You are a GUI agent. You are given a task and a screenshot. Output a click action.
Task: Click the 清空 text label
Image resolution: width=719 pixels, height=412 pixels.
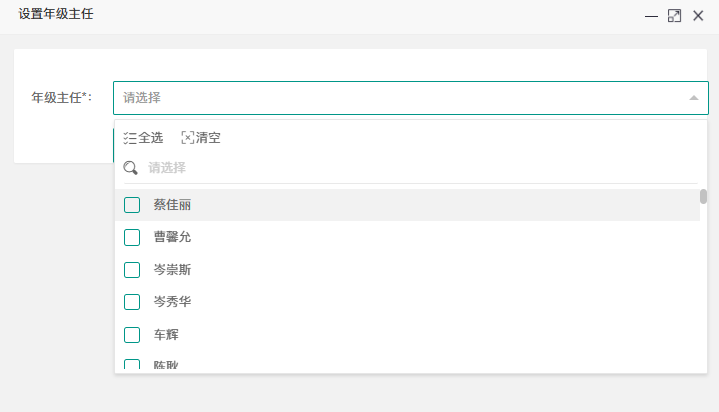[x=208, y=138]
